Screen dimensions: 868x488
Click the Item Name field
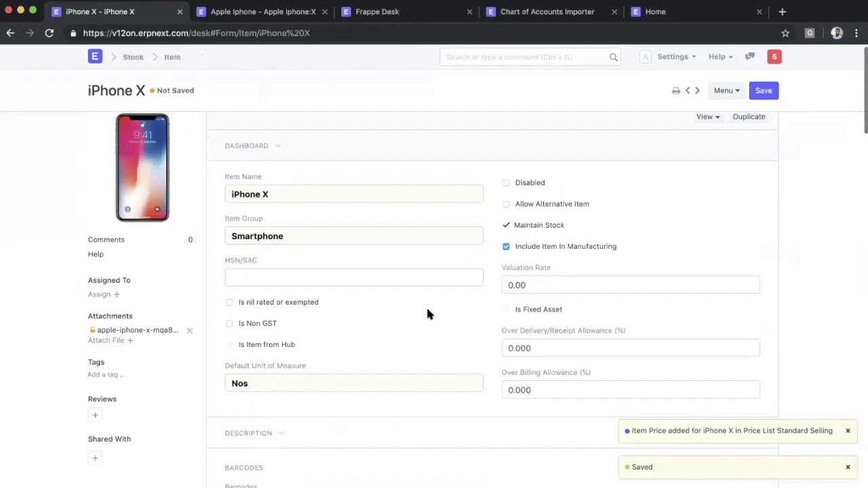[354, 194]
